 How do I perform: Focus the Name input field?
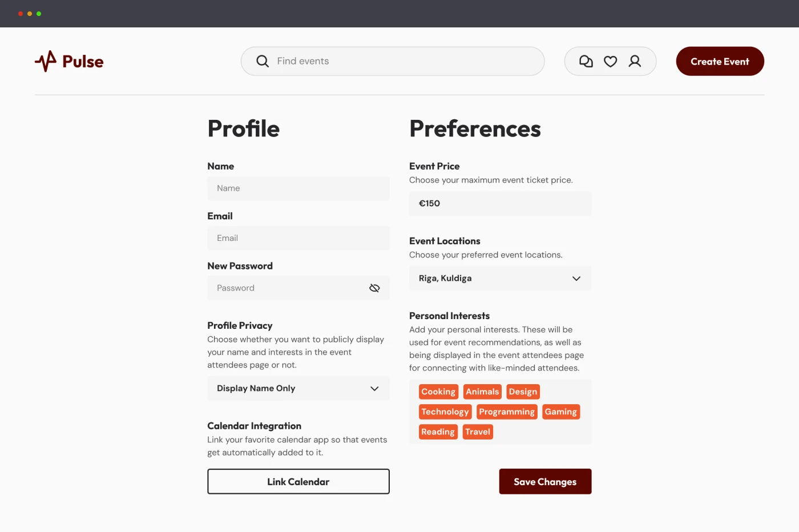[298, 188]
